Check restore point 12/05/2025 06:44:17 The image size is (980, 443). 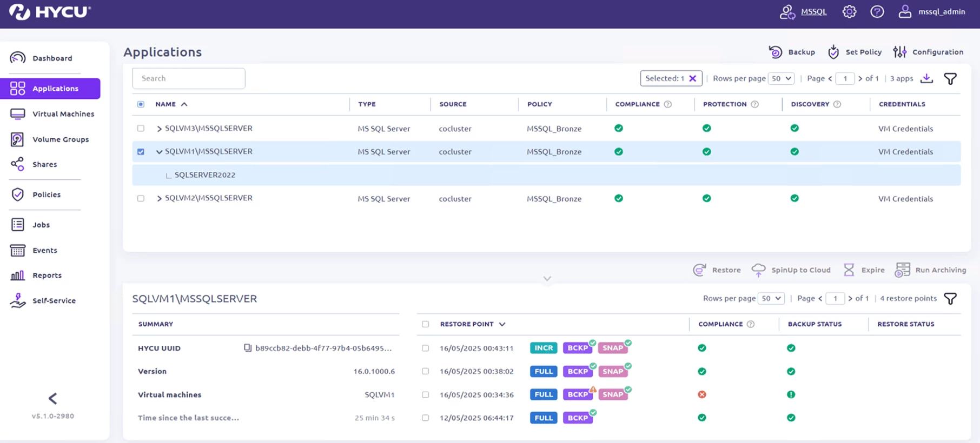point(426,418)
